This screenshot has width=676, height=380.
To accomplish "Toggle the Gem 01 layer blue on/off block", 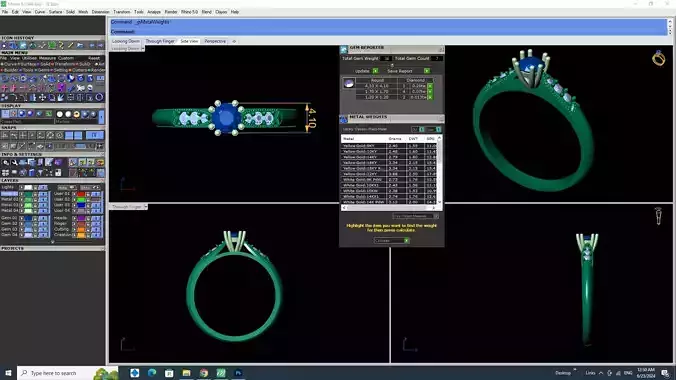I will [43, 218].
